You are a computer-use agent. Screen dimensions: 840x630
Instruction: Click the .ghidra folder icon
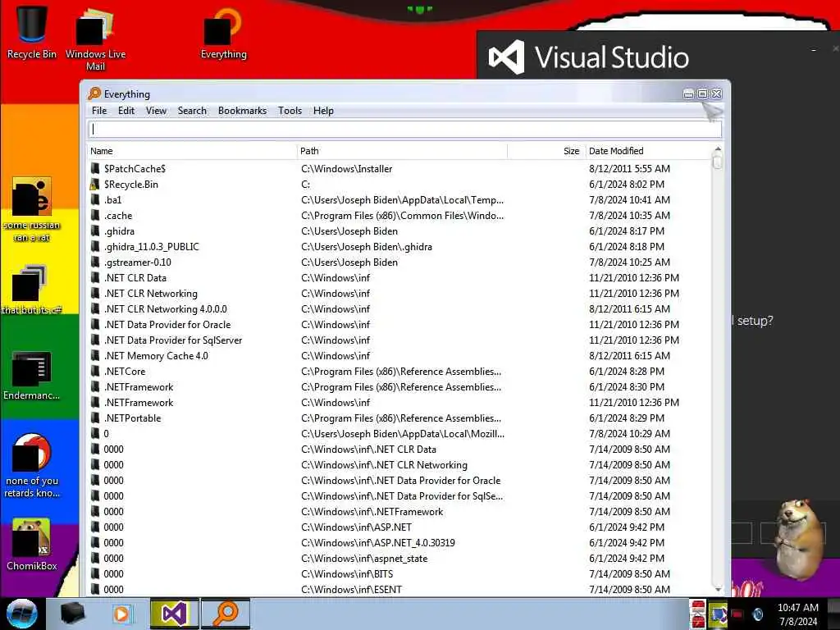(x=95, y=231)
